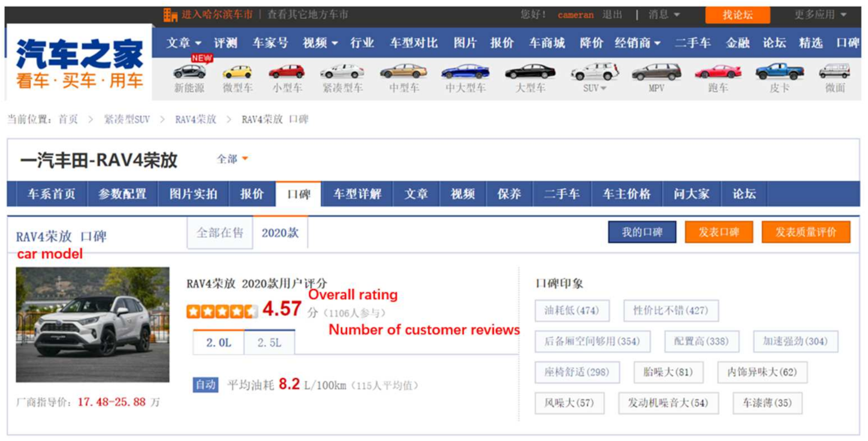868x441 pixels.
Task: Click the 车漆薄(35) impression tag
Action: [768, 403]
